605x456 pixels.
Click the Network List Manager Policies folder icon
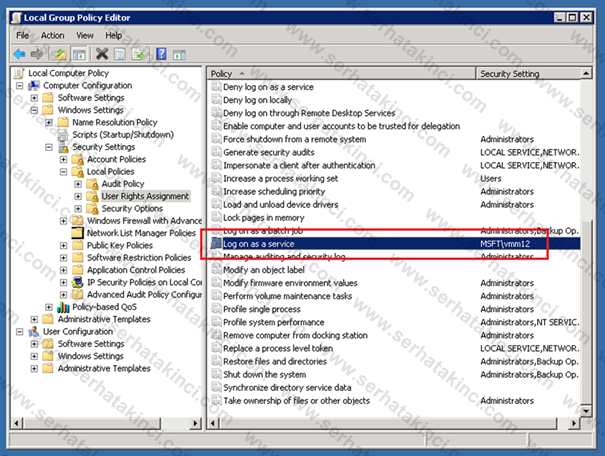coord(78,233)
